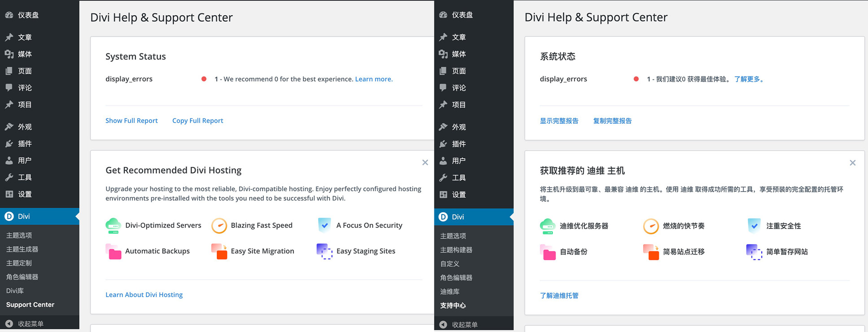Open 角色编辑器 in the left screenshot submenu
The width and height of the screenshot is (868, 332).
point(22,277)
